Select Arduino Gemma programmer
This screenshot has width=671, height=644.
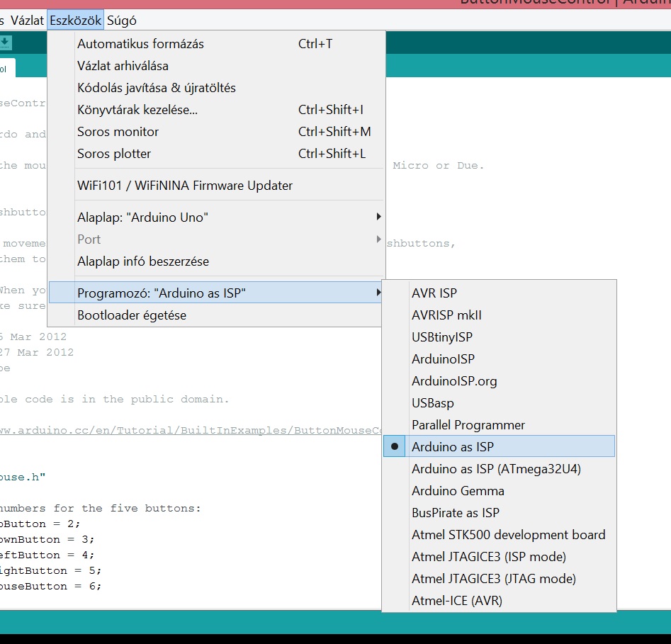[x=499, y=490]
